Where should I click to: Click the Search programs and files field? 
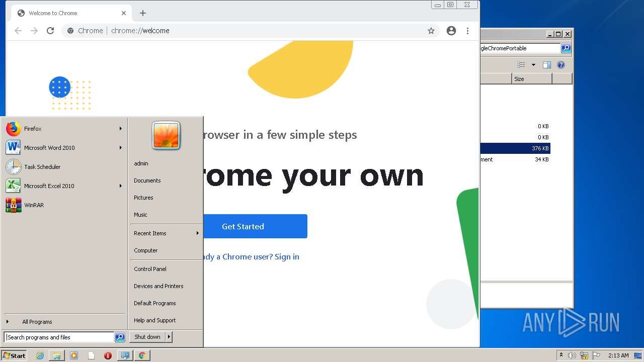(59, 337)
